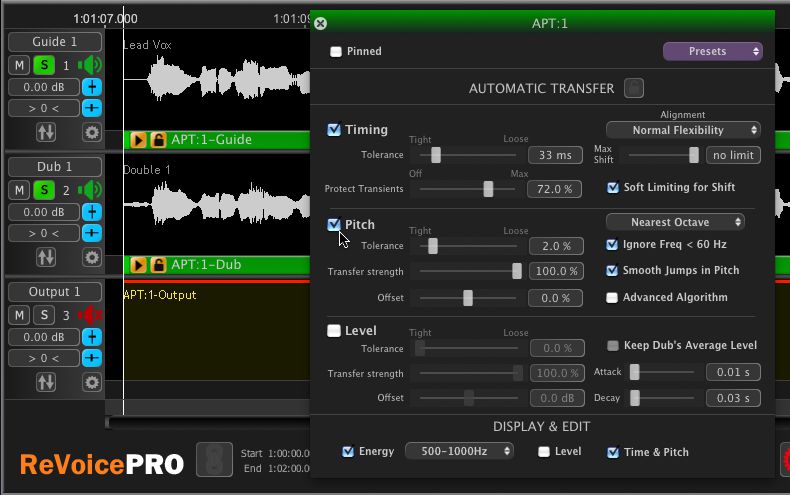Enable the Level processing checkbox
The image size is (790, 495).
coord(334,331)
